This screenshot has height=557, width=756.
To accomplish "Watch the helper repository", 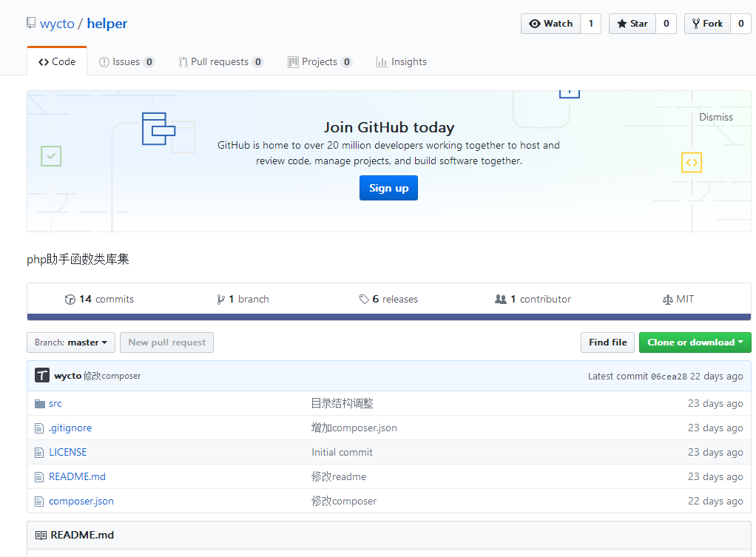I will (x=550, y=24).
